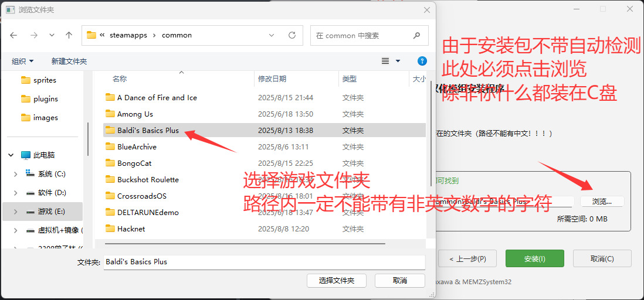The image size is (644, 300).
Task: Click the BongoCat folder icon
Action: coord(110,163)
